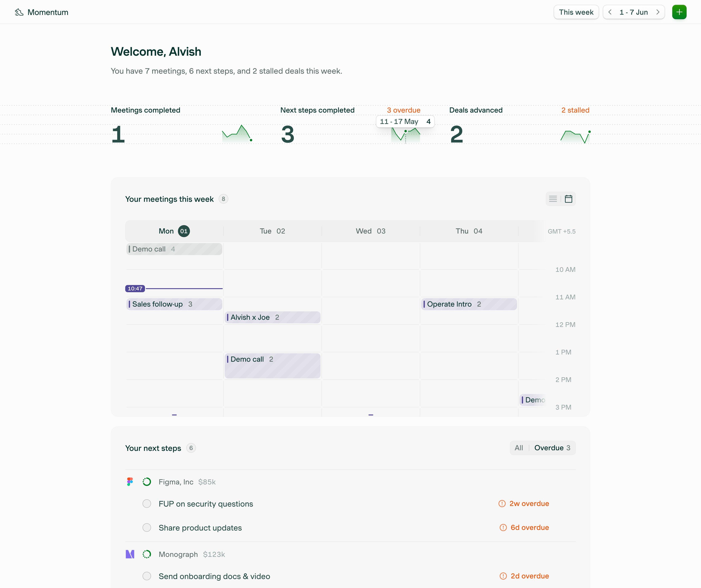
Task: Click the This week button
Action: (x=576, y=12)
